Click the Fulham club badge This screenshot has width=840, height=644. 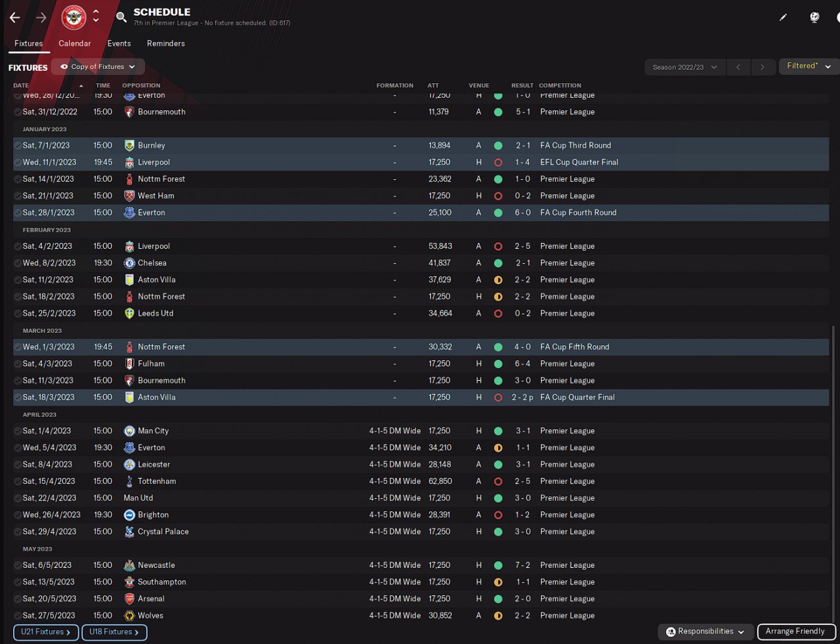[x=129, y=364]
